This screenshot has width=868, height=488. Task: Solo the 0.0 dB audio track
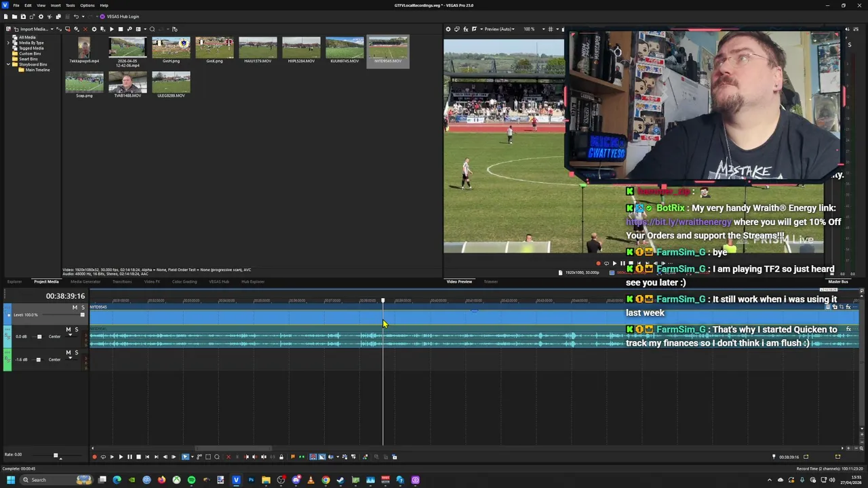click(77, 329)
